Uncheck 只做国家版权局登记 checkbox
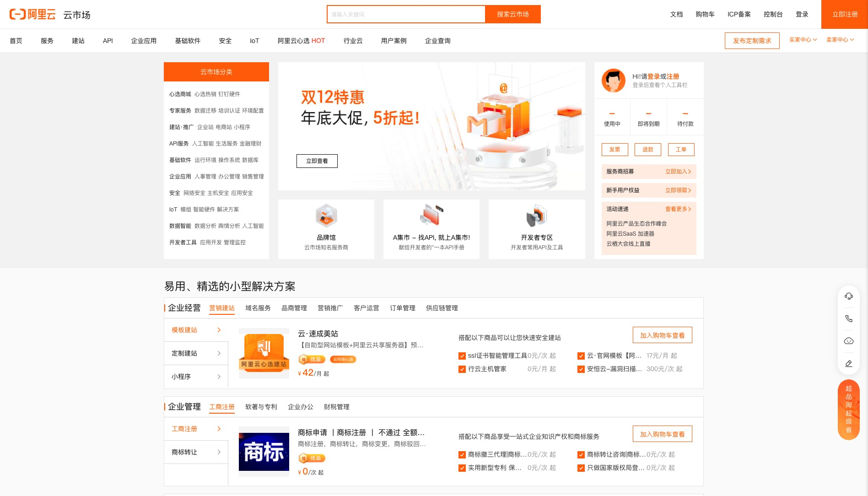 pos(581,468)
